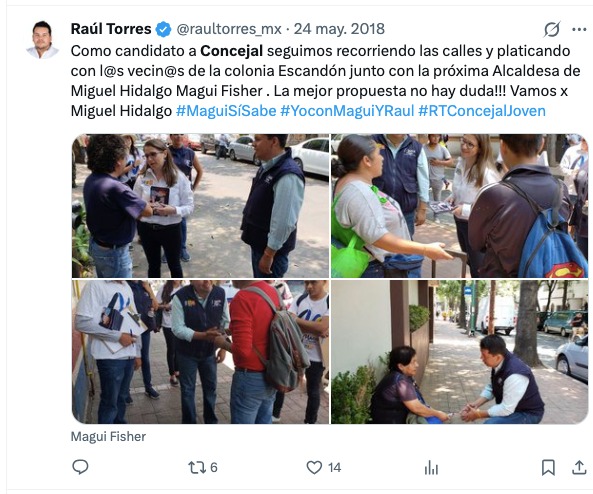The image size is (593, 494).
Task: Open the 24 may. 2018 timestamp
Action: click(339, 29)
